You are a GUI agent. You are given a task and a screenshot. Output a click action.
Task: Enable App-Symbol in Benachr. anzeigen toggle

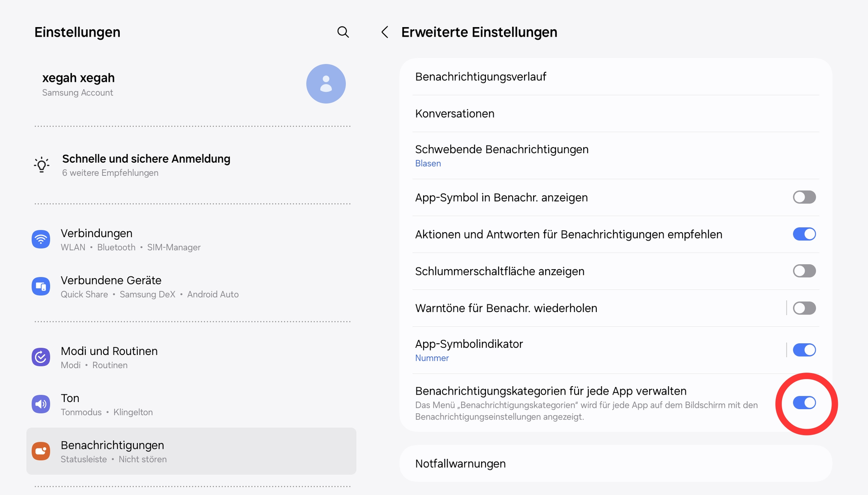[804, 197]
